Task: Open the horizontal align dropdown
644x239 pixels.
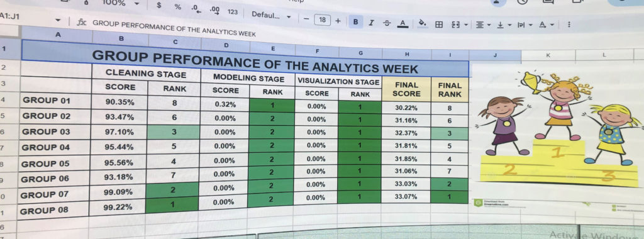Action: (x=482, y=25)
